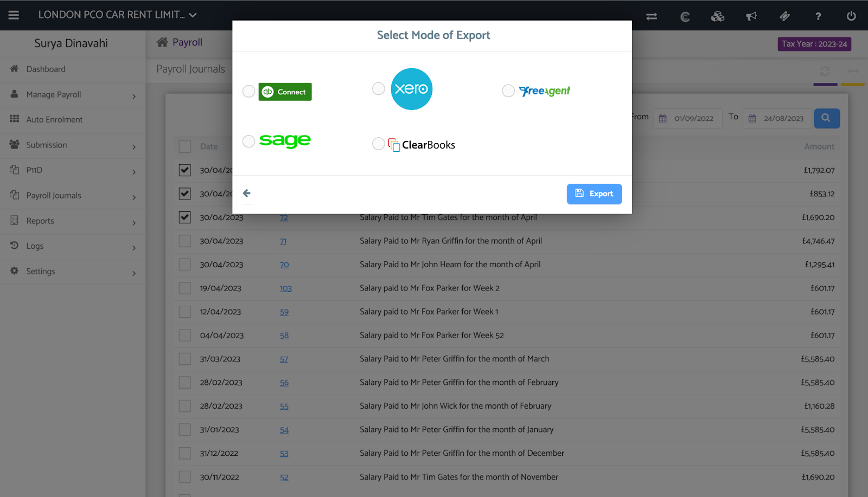Click the Export button
The width and height of the screenshot is (868, 497).
(594, 193)
